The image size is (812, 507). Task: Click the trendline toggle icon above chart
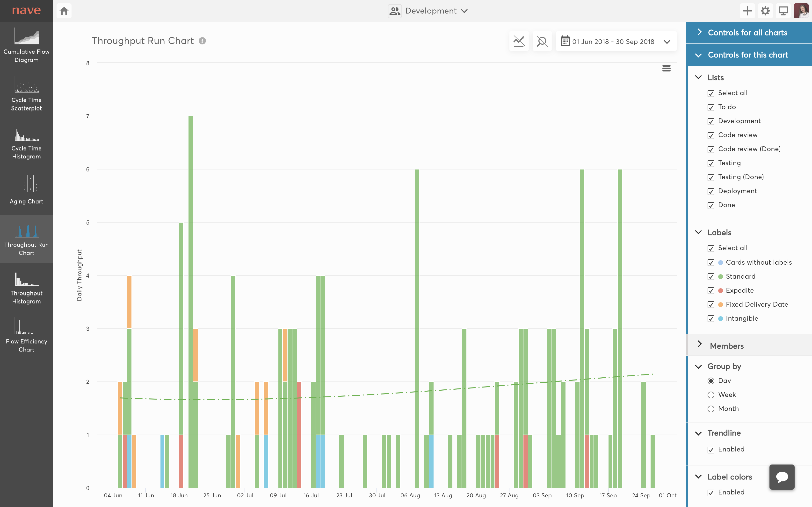click(x=519, y=41)
